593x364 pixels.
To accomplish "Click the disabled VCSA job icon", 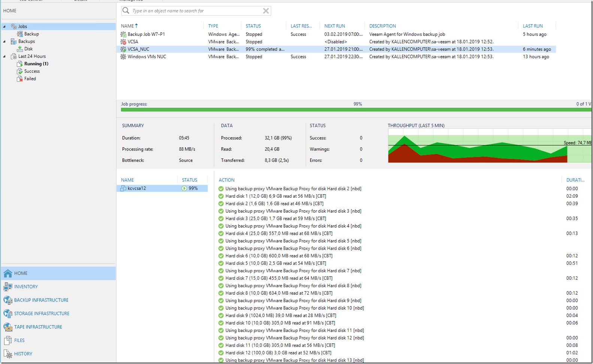I will (x=123, y=42).
